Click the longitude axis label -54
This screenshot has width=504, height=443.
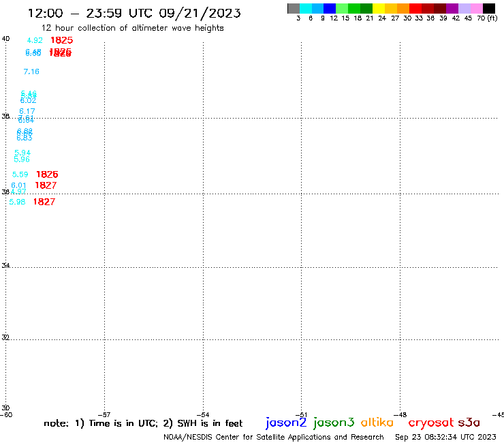click(x=203, y=415)
